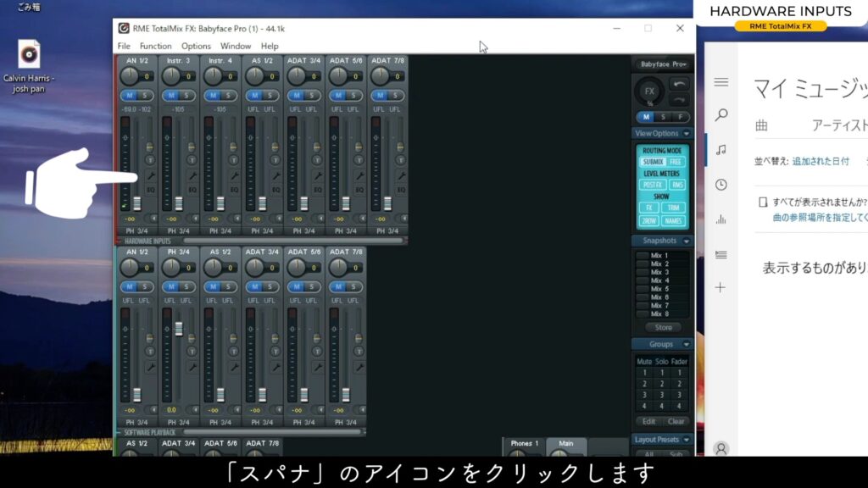Collapse HARDWARE INPUTS row
This screenshot has height=488, width=868.
pyautogui.click(x=119, y=241)
